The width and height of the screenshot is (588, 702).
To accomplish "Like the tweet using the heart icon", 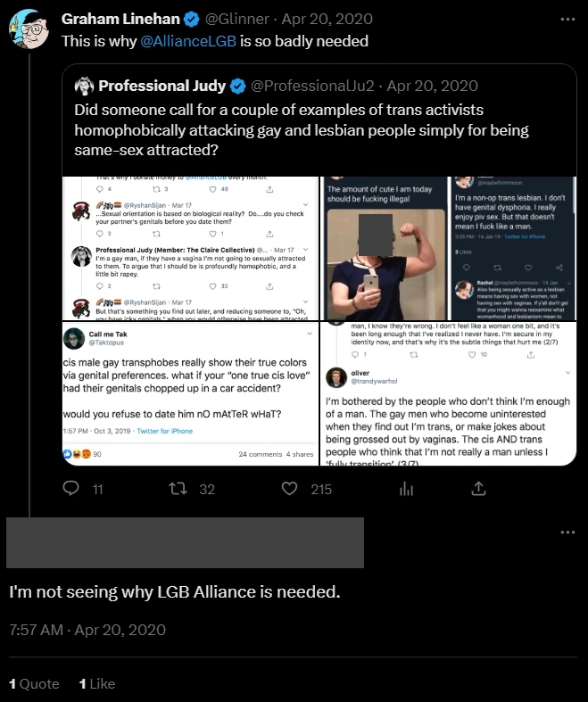I will point(289,488).
